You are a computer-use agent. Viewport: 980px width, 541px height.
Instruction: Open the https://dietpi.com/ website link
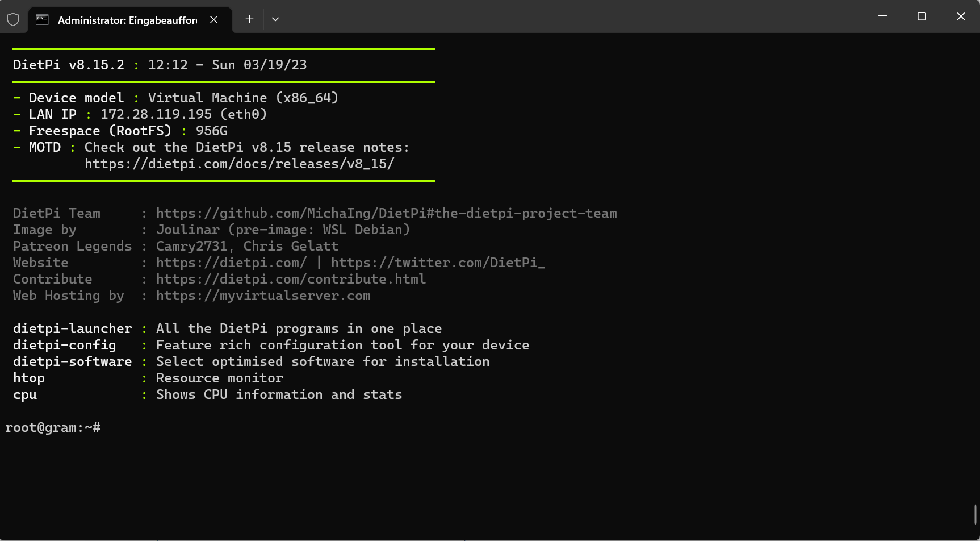232,263
